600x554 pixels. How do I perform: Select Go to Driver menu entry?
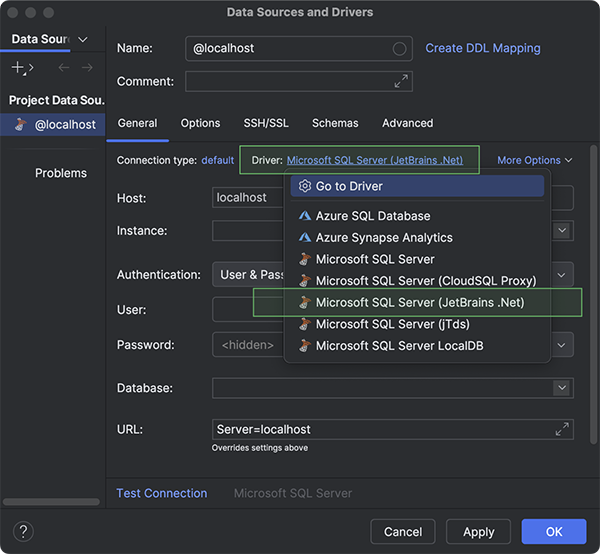[349, 186]
